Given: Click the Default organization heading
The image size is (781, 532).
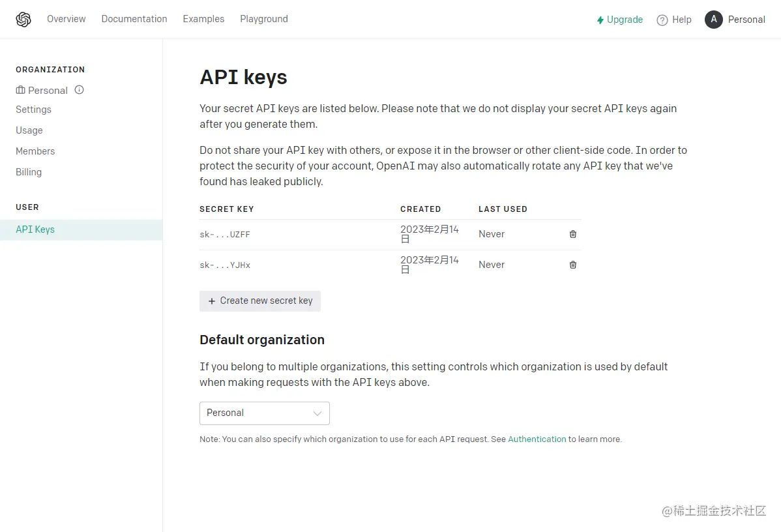Looking at the screenshot, I should coord(262,340).
